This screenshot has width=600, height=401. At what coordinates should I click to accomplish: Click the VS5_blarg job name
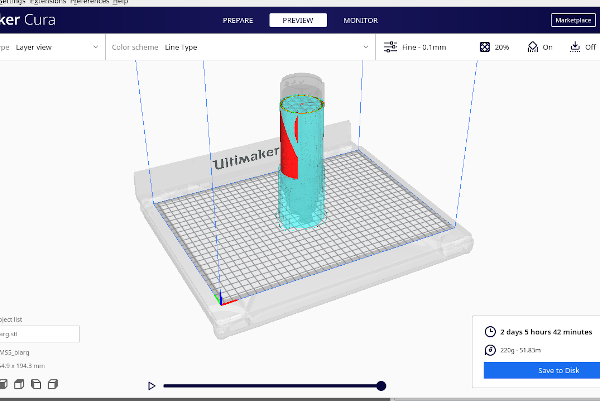coord(15,352)
